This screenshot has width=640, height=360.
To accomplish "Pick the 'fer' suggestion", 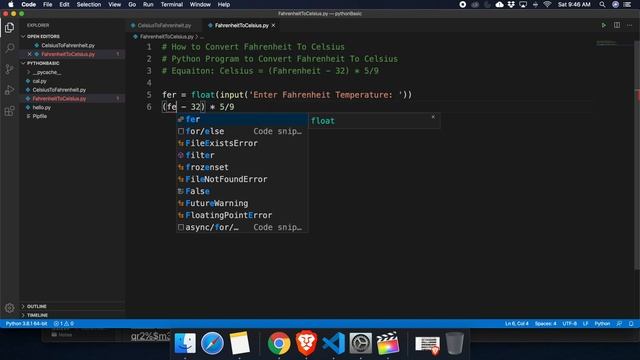I will tap(242, 119).
